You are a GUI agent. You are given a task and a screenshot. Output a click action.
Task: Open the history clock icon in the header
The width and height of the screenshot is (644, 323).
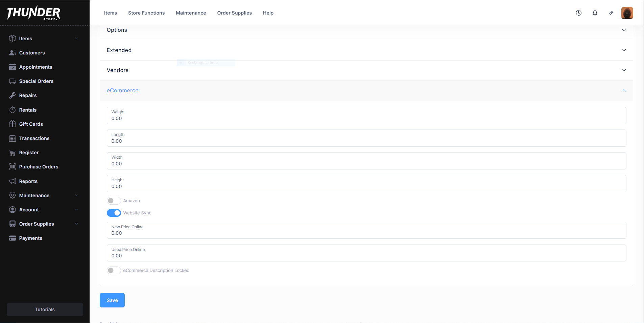[x=578, y=13]
